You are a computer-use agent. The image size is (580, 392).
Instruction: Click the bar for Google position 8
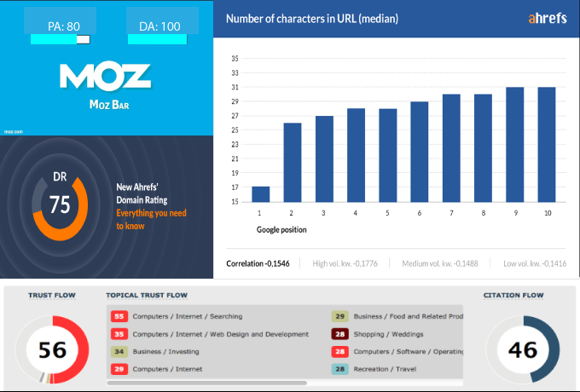(x=483, y=148)
